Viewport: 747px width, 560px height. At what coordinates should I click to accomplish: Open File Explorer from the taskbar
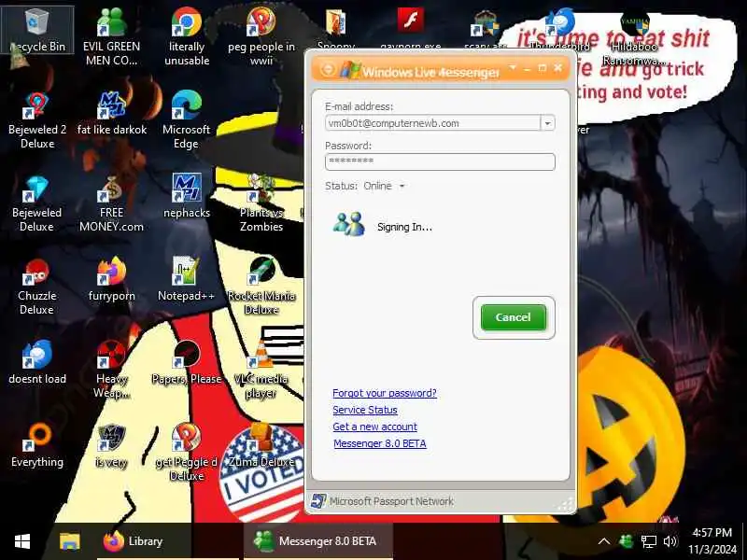point(69,541)
